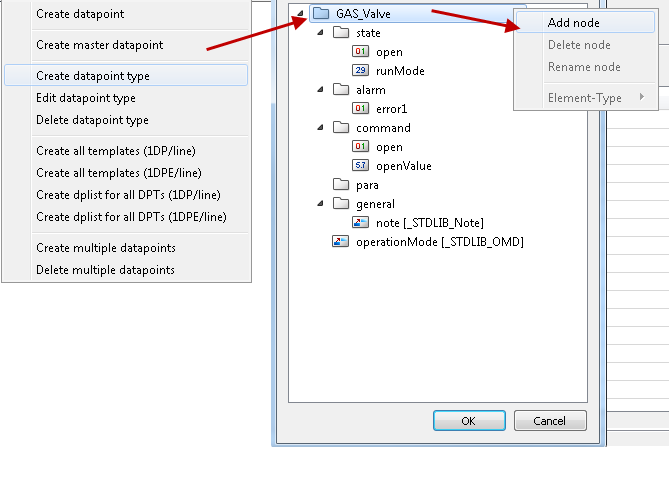Viewport: 669px width, 479px height.
Task: Choose Add node from context menu
Action: point(573,23)
